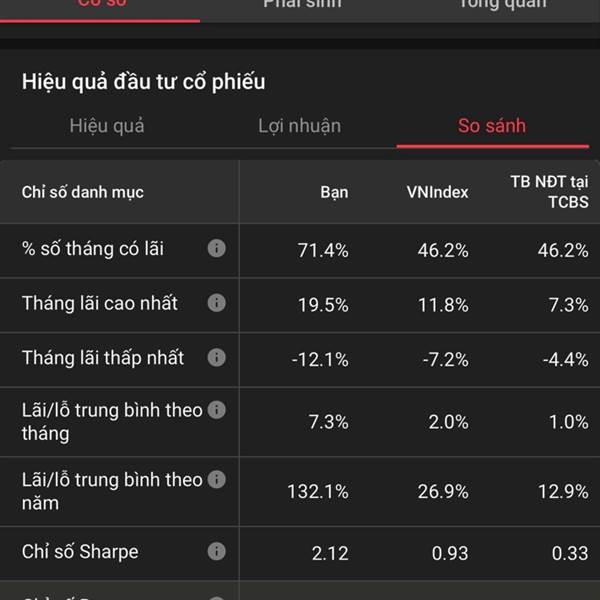Viewport: 600px width, 600px height.
Task: Switch to the Hiệu quả tab
Action: 107,126
